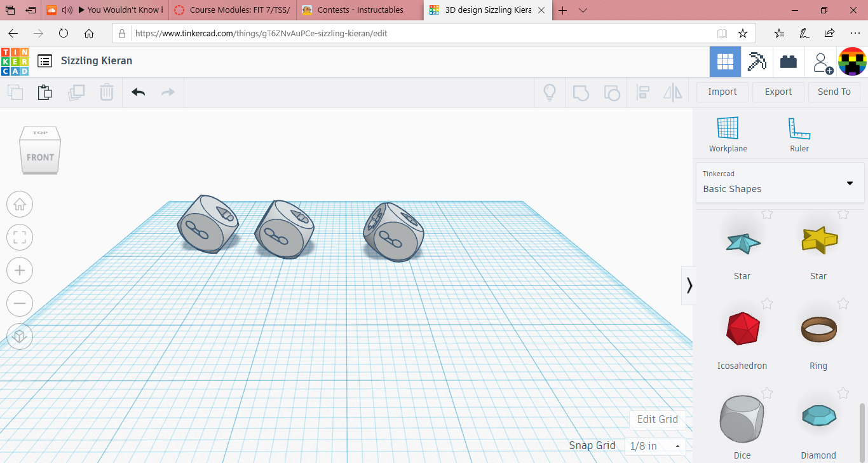Viewport: 868px width, 463px height.
Task: Select the leftmost dice on the workplane
Action: click(207, 225)
